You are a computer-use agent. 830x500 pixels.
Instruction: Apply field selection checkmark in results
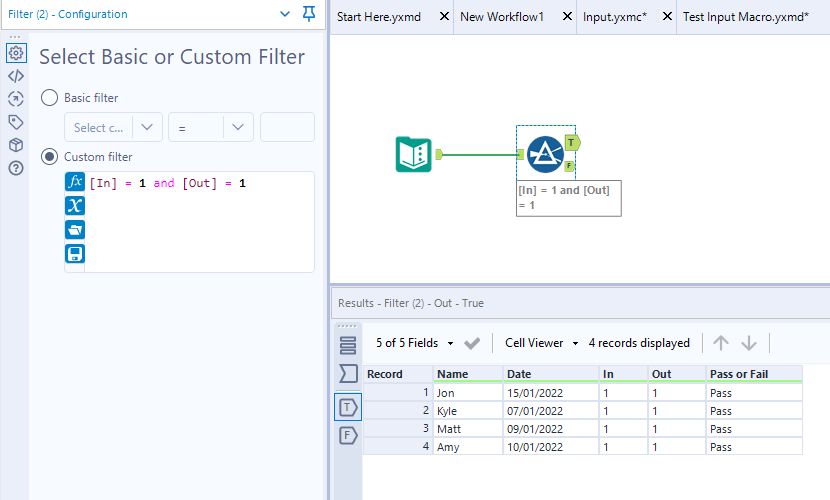pyautogui.click(x=472, y=343)
